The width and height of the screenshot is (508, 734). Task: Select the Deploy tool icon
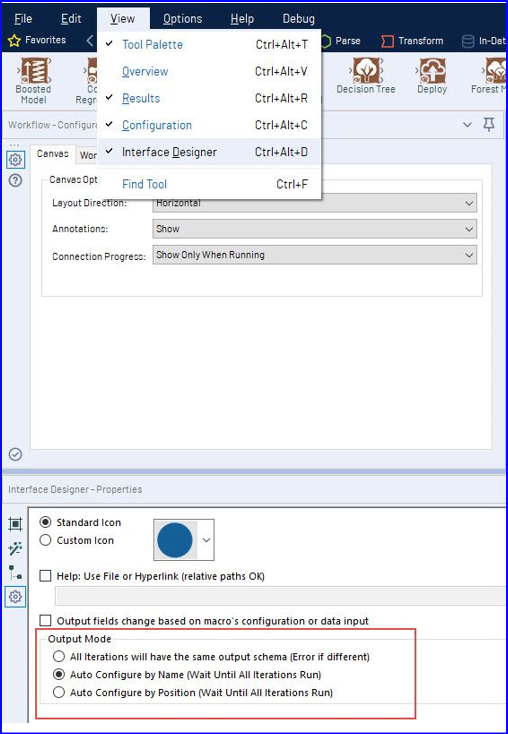tap(432, 71)
